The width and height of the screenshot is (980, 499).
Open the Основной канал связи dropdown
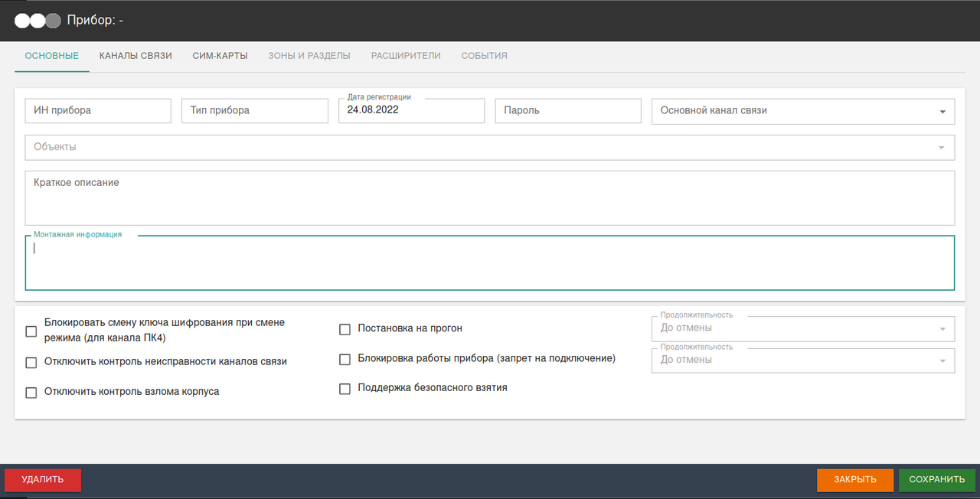coord(802,111)
